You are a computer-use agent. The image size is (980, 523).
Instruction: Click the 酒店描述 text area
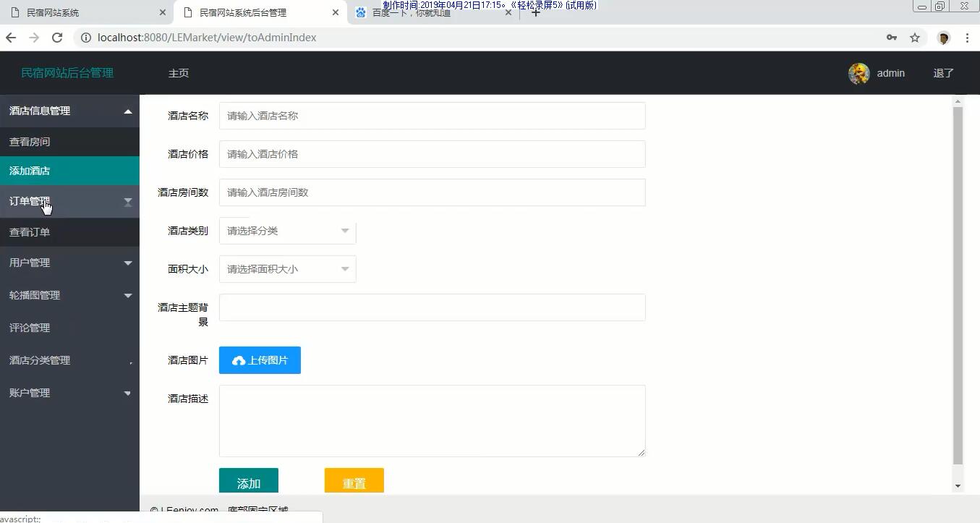[x=432, y=421]
